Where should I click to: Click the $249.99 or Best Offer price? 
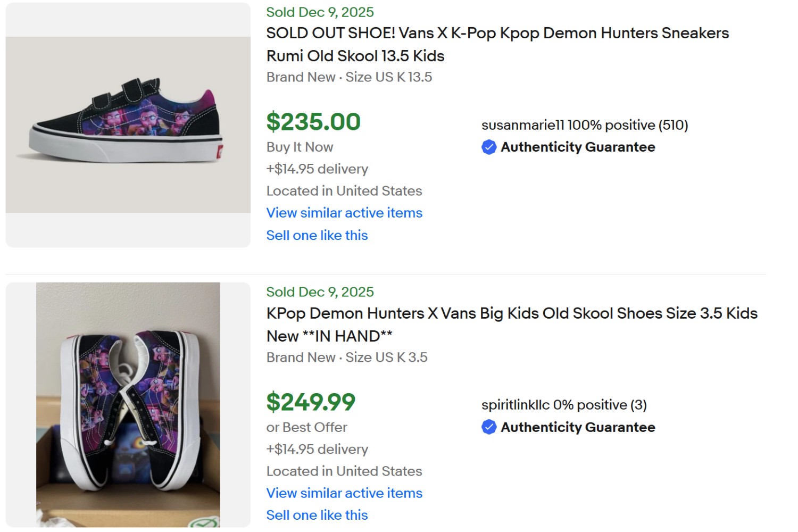[x=311, y=403]
